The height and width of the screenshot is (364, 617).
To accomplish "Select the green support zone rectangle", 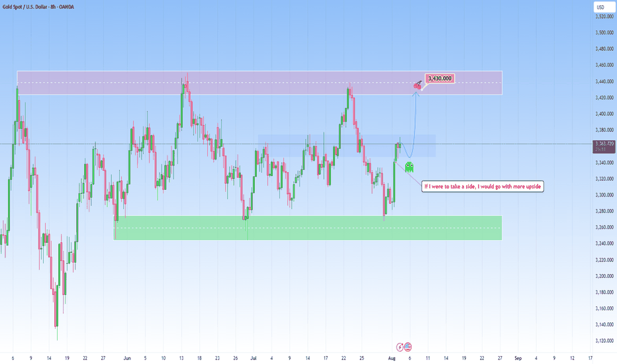I will [x=308, y=228].
